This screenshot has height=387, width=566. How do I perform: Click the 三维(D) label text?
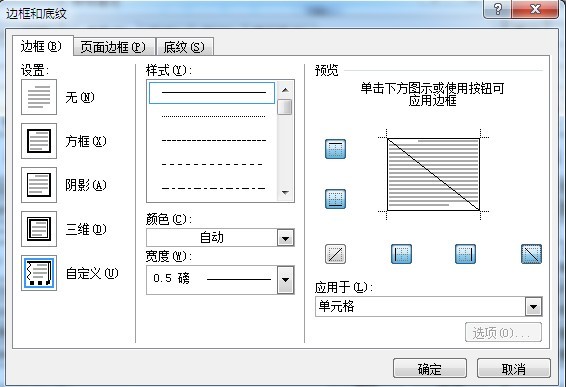click(x=86, y=229)
